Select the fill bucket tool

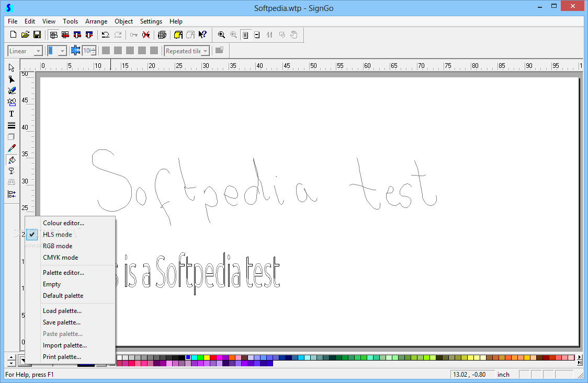pos(12,160)
